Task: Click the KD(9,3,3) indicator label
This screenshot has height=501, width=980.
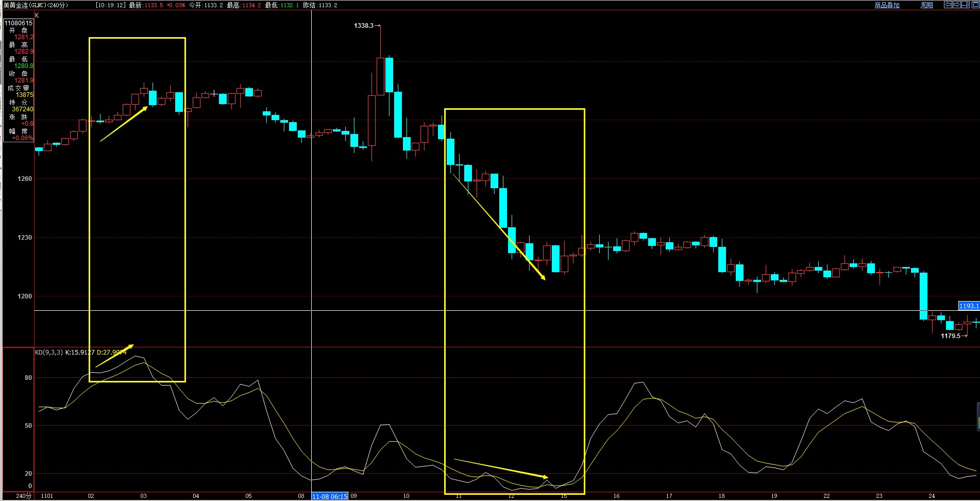Action: tap(49, 353)
